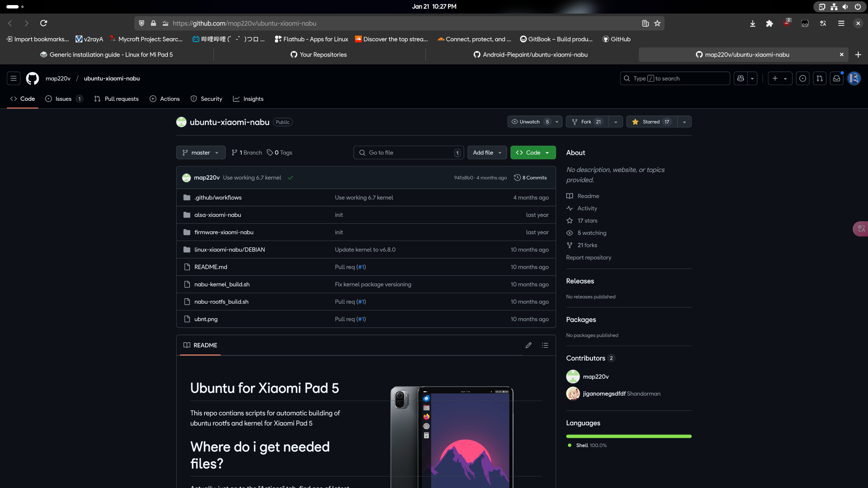
Task: Open the Copilot icon in header
Action: click(x=741, y=78)
